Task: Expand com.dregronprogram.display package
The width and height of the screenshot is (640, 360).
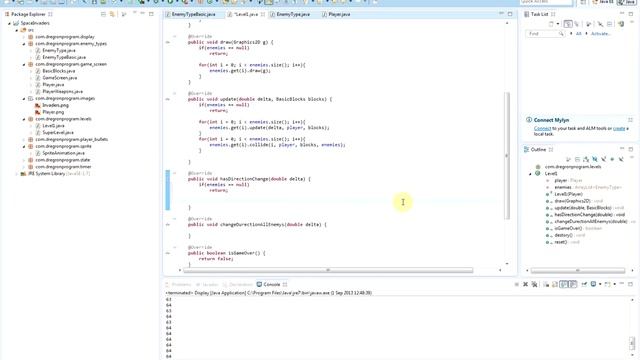Action: click(24, 37)
